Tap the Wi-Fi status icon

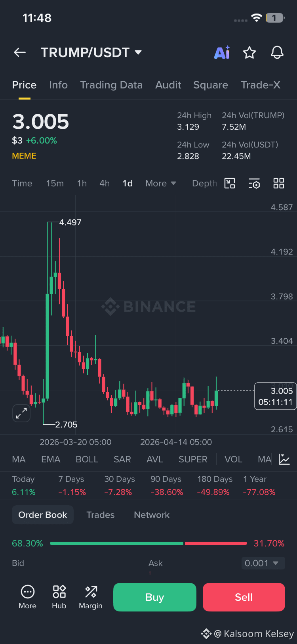click(x=257, y=18)
